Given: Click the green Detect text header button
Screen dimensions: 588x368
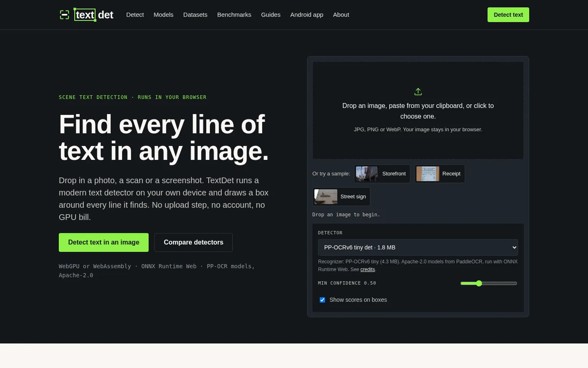Looking at the screenshot, I should (508, 15).
